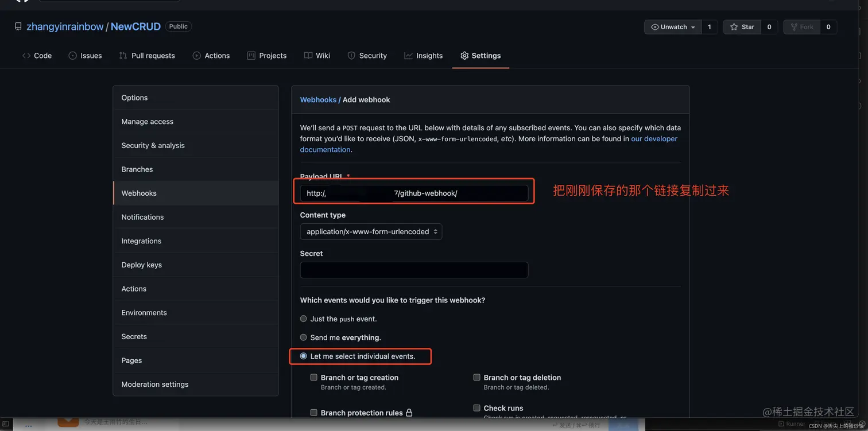Click the Issues circle icon
This screenshot has width=868, height=431.
72,56
